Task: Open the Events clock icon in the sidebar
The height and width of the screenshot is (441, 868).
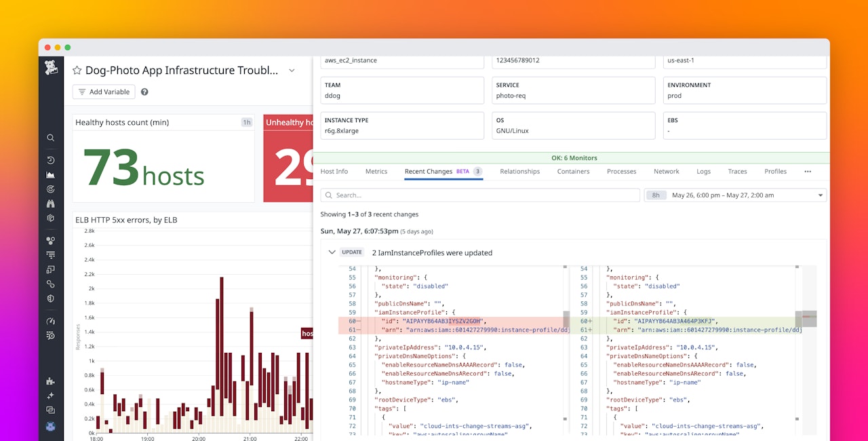Action: pos(51,159)
